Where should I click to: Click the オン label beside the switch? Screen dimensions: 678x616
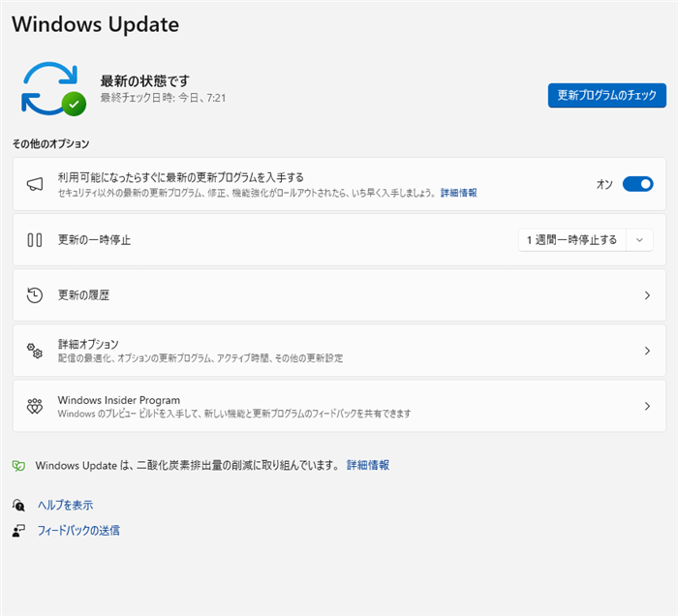point(604,184)
